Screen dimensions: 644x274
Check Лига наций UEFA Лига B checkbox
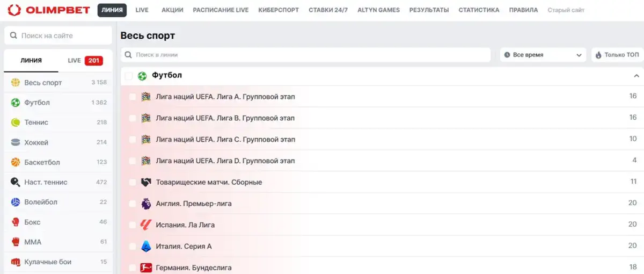133,118
